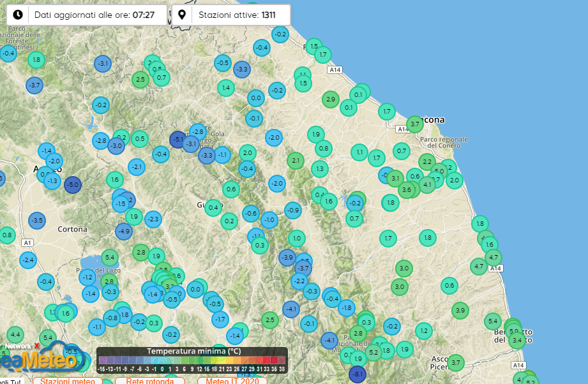Viewport: 588px width, 384px height.
Task: Select the 2.9 green station marker
Action: (x=330, y=99)
